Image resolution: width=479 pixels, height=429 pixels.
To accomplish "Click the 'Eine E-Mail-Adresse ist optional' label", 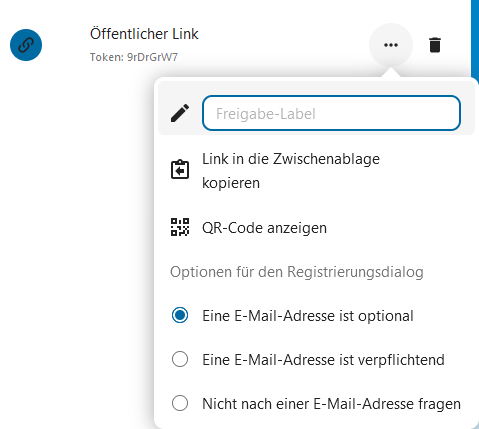I will tap(308, 316).
